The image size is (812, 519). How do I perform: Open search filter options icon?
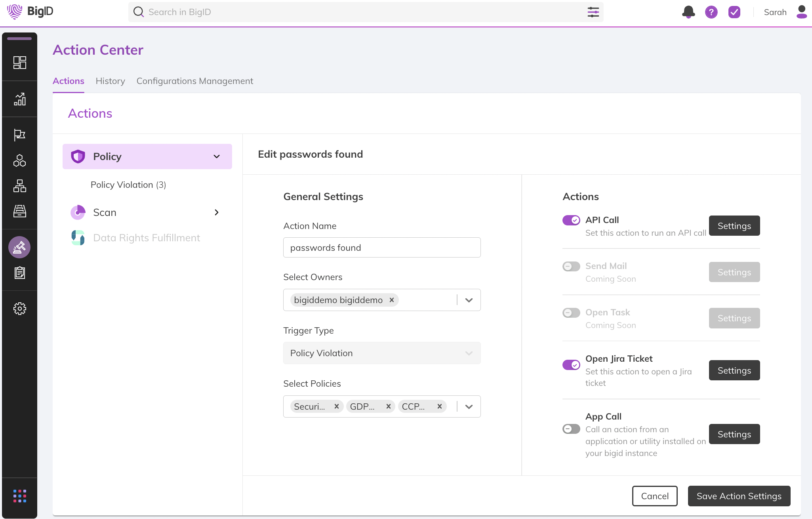593,12
